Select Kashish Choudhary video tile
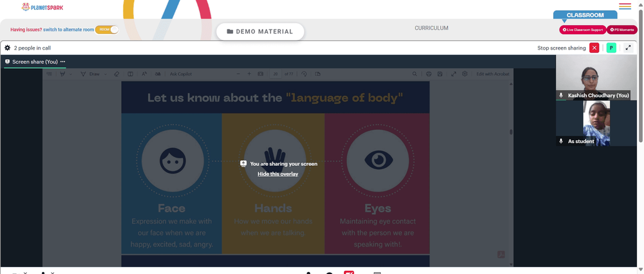 596,78
